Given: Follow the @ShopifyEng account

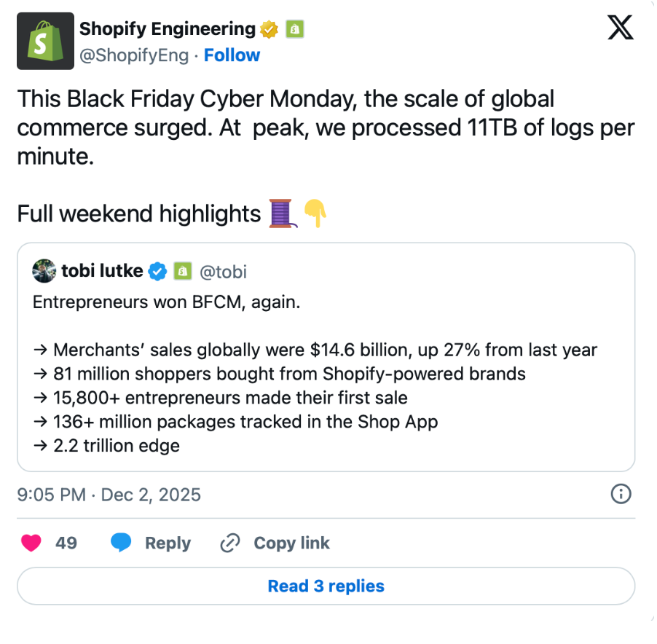Looking at the screenshot, I should click(x=232, y=55).
